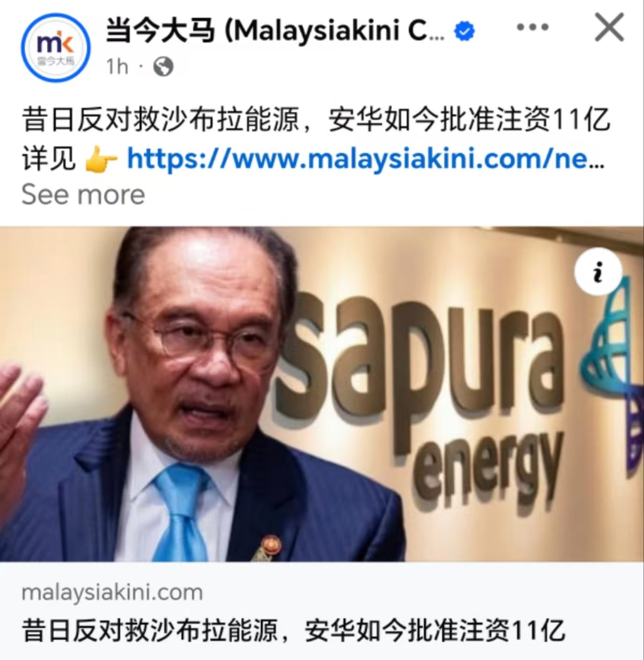Close the post with the X

pos(609,27)
